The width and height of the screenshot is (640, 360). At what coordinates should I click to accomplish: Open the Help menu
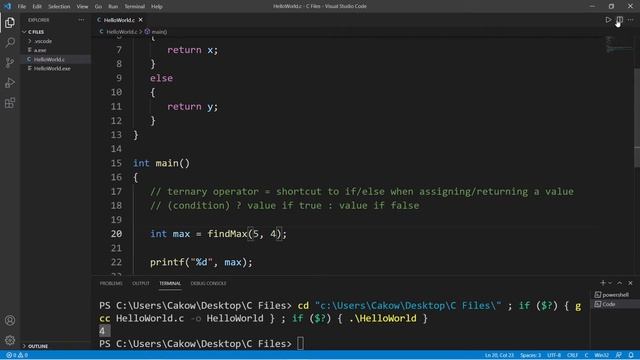157,7
